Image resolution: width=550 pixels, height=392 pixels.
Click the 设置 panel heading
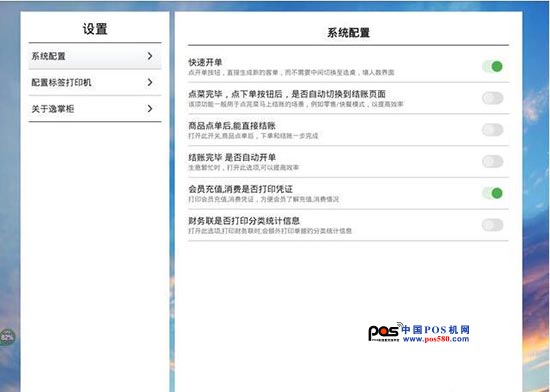click(x=95, y=29)
